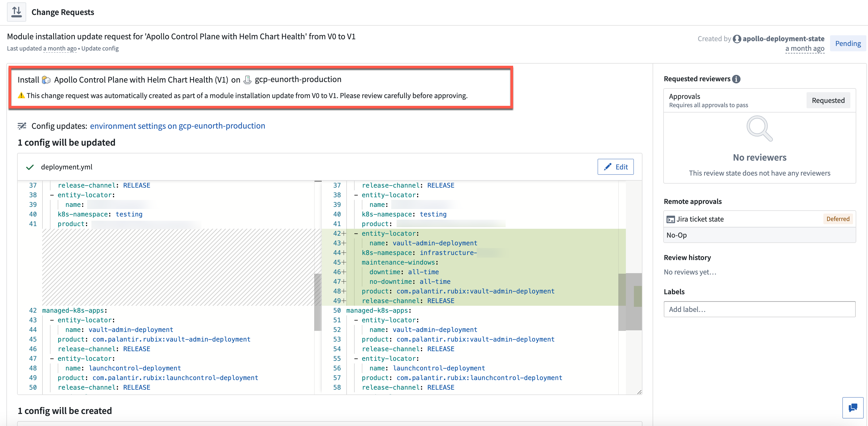Click the Requested approvals status tag
This screenshot has height=426, width=868.
click(828, 100)
